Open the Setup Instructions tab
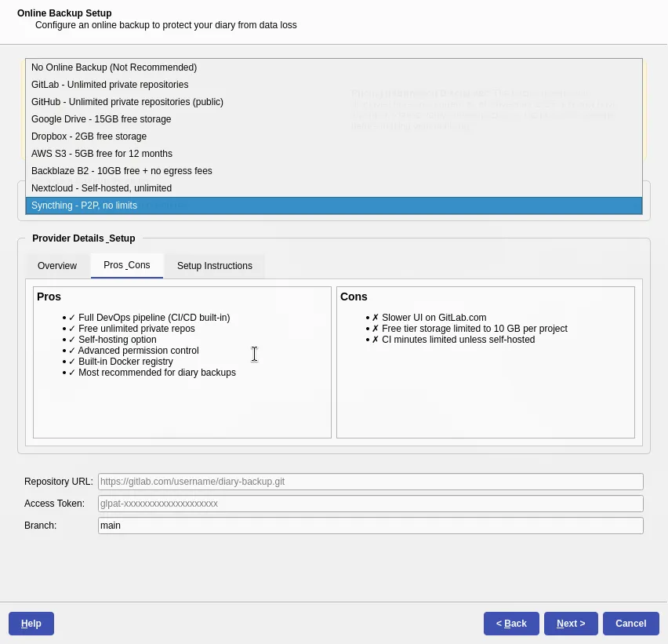The height and width of the screenshot is (644, 668). tap(214, 266)
